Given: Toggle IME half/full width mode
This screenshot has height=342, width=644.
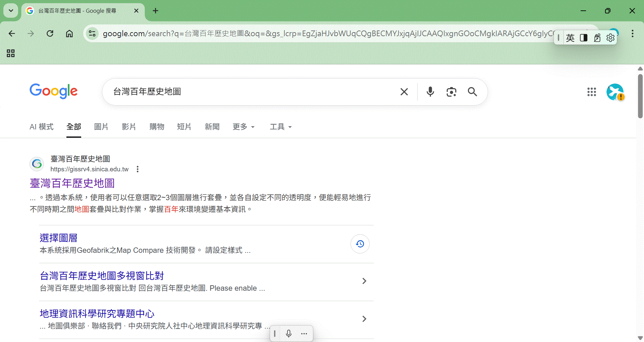Looking at the screenshot, I should [584, 38].
